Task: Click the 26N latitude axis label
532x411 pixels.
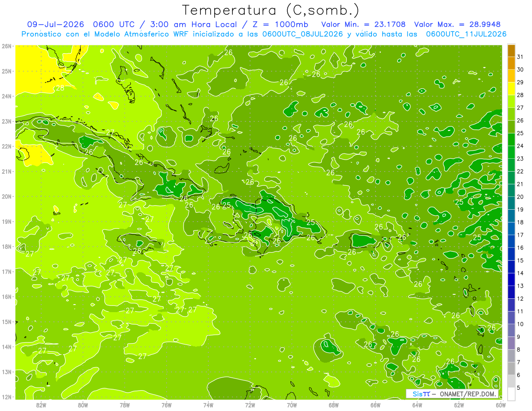Action: click(x=7, y=46)
